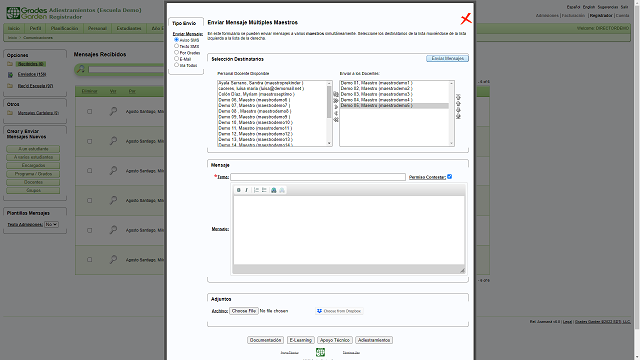Close the Enviar Mensaje dialog with red X

(466, 19)
